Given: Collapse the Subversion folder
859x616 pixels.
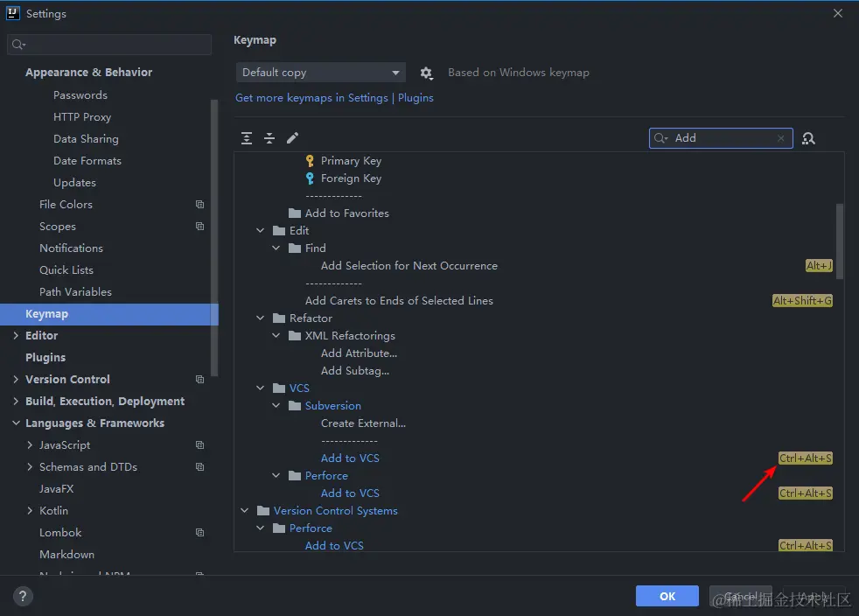Looking at the screenshot, I should 276,405.
